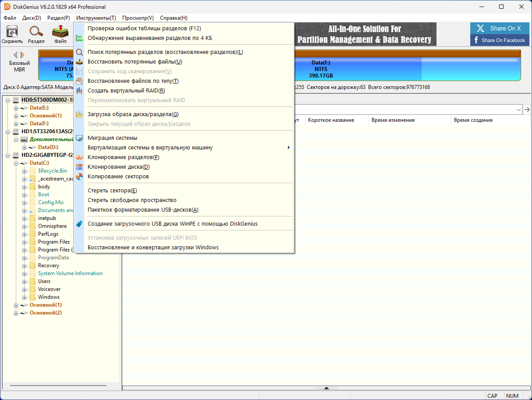Click the load disk image icon

coord(79,114)
